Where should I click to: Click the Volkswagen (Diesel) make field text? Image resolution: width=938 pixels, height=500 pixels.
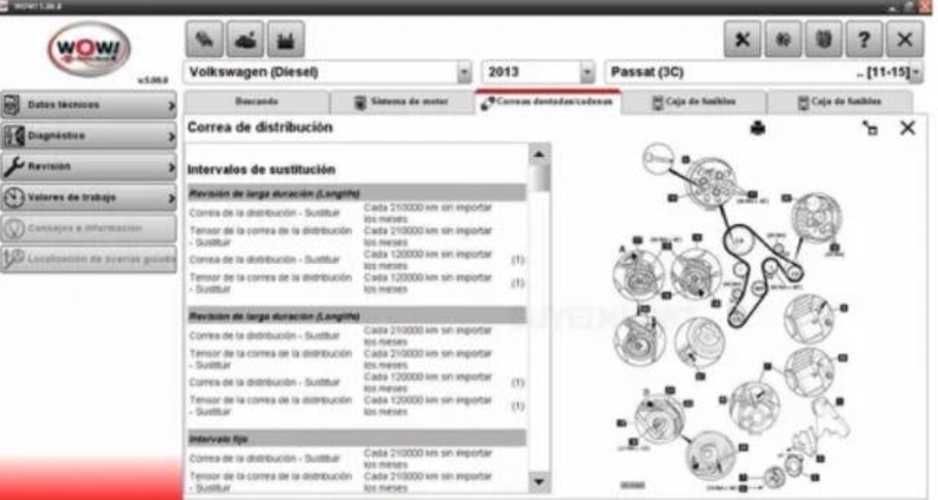click(254, 72)
